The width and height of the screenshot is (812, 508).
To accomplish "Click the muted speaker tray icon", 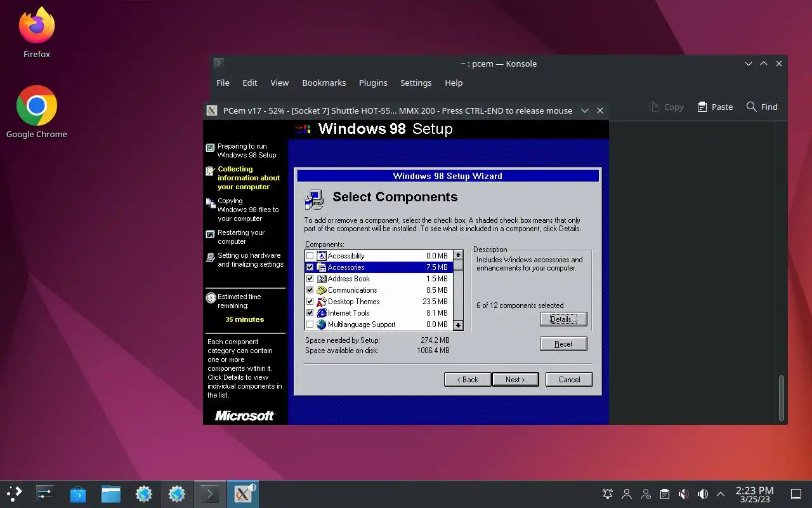I will [684, 494].
